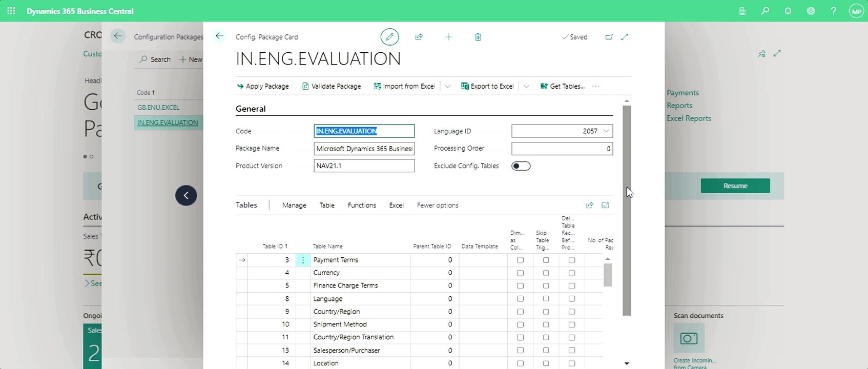Click the three-dot row menu for Payment Terms
868x369 pixels.
pos(303,260)
